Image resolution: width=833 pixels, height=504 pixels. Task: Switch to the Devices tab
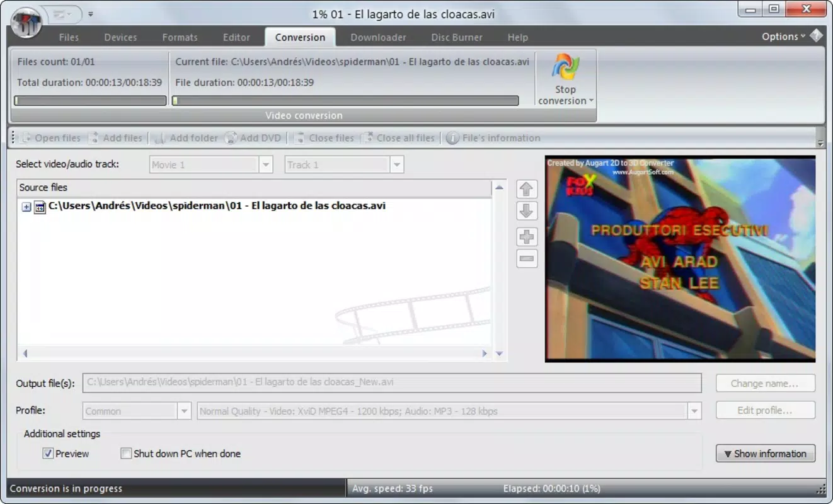[120, 37]
